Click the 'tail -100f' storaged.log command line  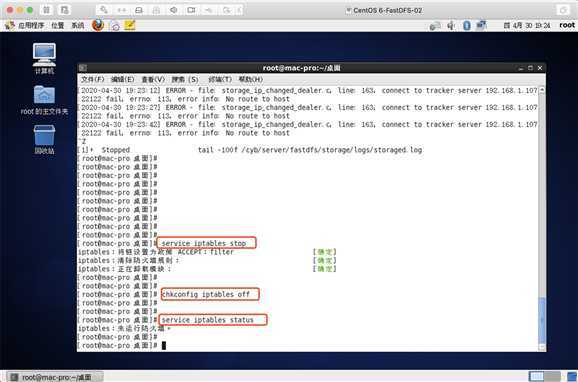coord(310,150)
